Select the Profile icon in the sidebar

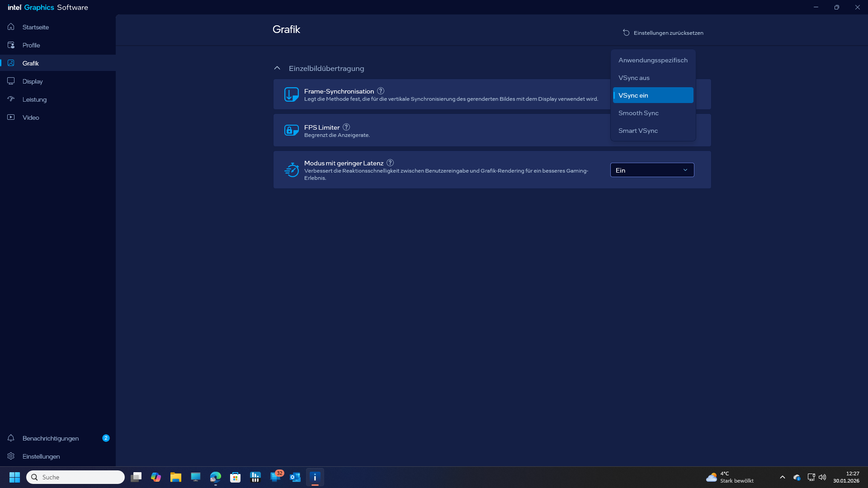pos(10,45)
